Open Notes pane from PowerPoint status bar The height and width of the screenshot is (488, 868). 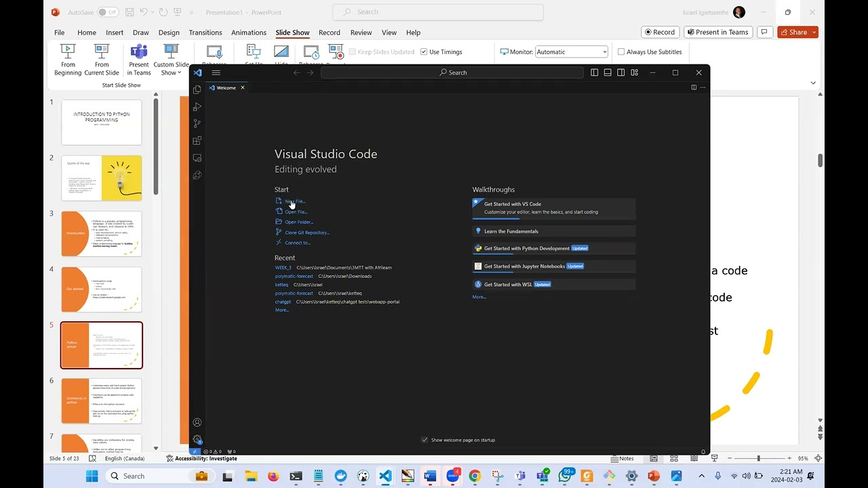tap(623, 458)
